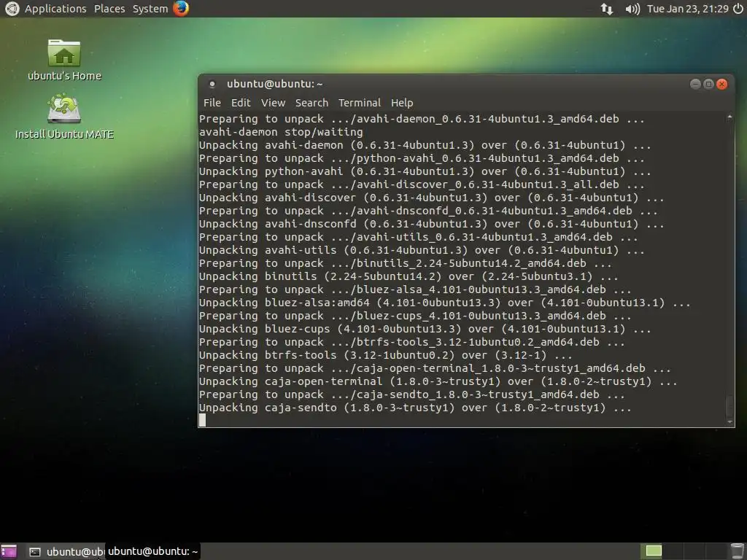Open the power/shutdown icon in top panel
747x560 pixels.
pyautogui.click(x=738, y=9)
